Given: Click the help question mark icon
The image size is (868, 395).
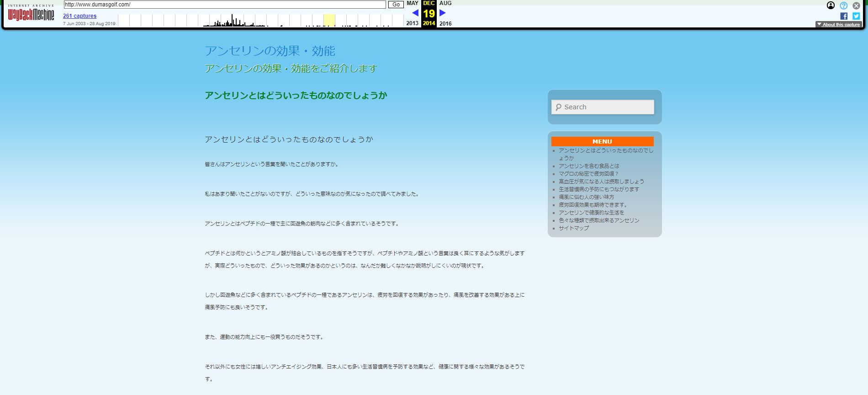Looking at the screenshot, I should coord(843,5).
